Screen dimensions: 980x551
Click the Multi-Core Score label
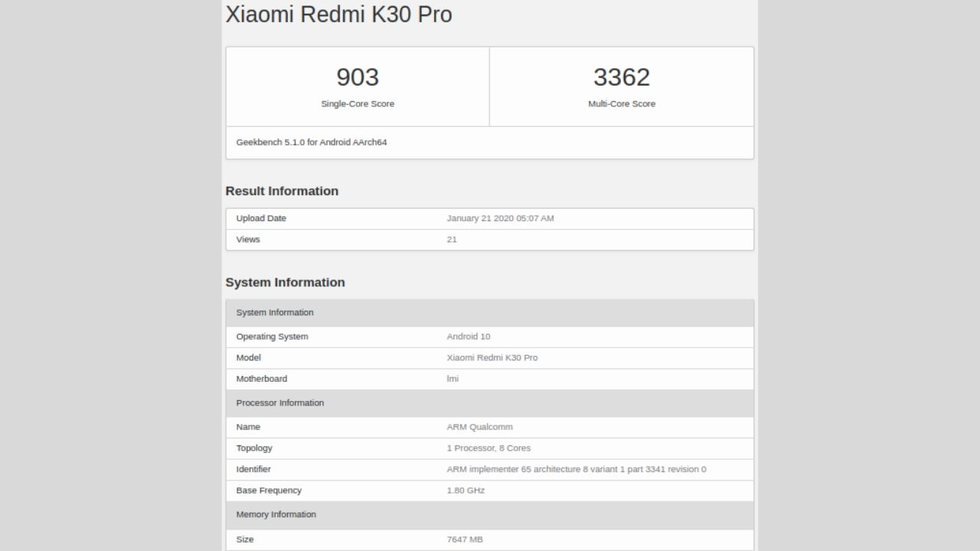622,104
